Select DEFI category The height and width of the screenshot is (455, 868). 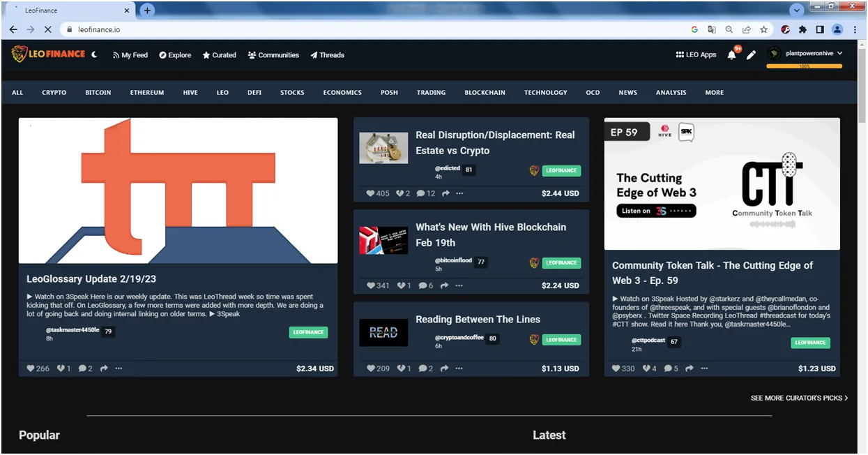[254, 92]
